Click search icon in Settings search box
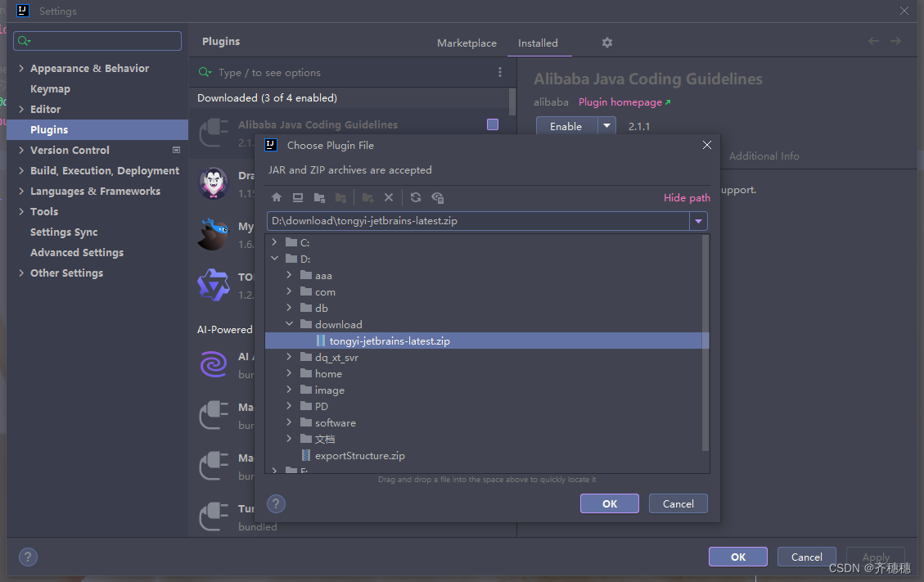Viewport: 924px width, 582px height. tap(24, 41)
